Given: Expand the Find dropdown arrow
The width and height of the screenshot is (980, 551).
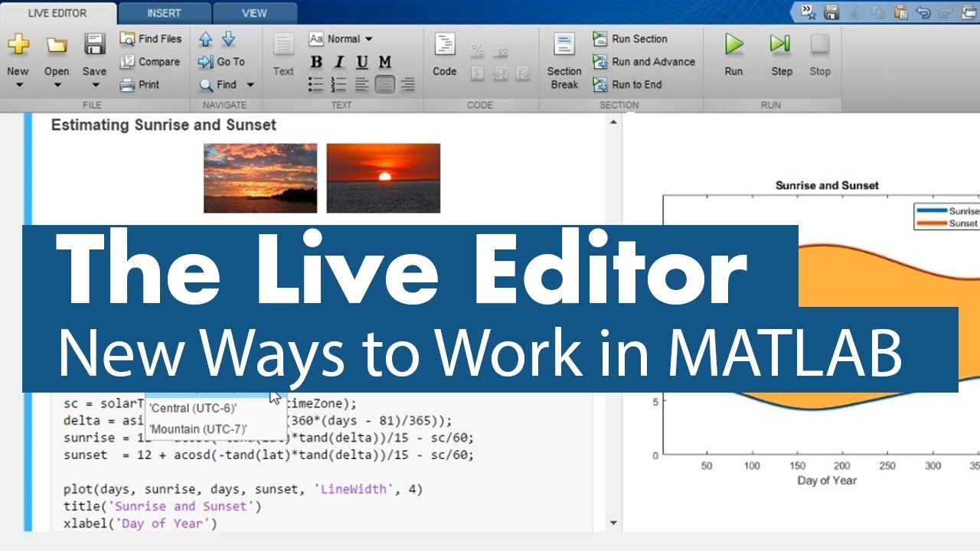Looking at the screenshot, I should coord(250,85).
